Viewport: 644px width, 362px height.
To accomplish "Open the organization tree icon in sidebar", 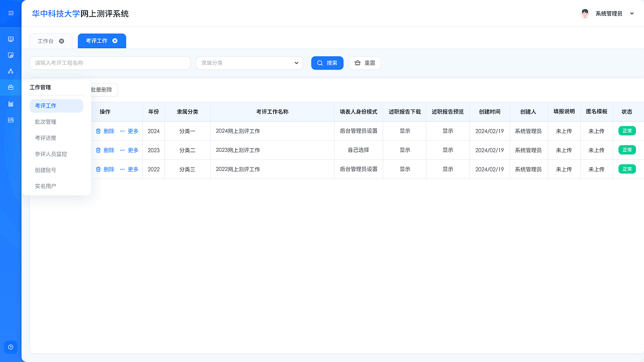I will 11,71.
